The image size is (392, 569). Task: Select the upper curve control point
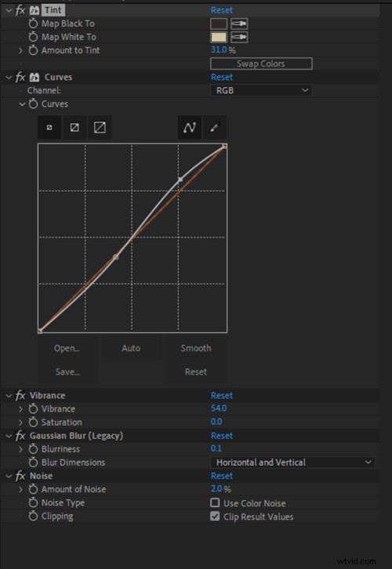click(x=180, y=179)
